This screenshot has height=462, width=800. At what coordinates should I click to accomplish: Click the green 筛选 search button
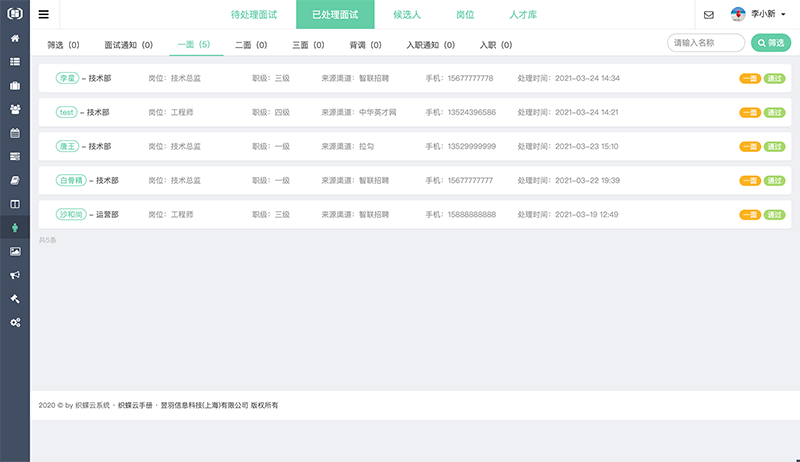[771, 43]
